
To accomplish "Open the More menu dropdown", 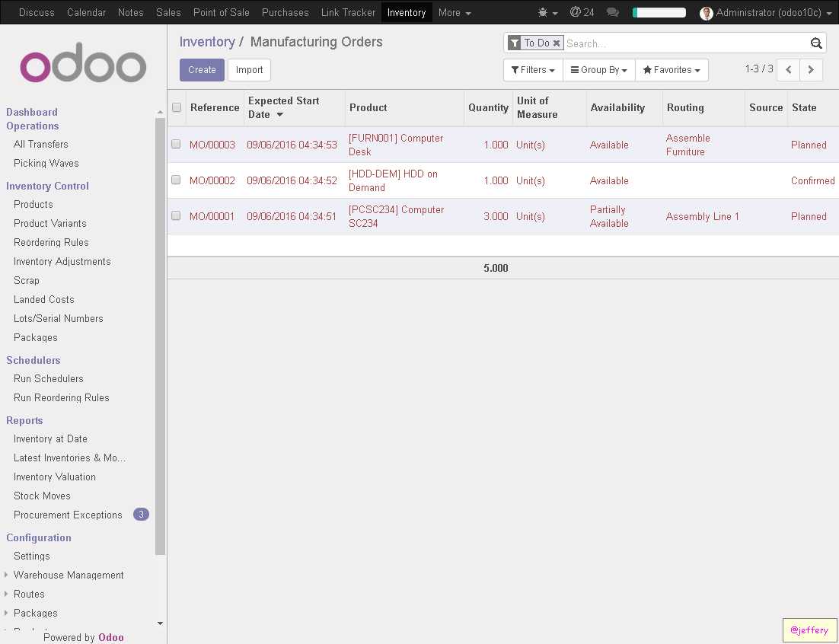I will click(455, 12).
